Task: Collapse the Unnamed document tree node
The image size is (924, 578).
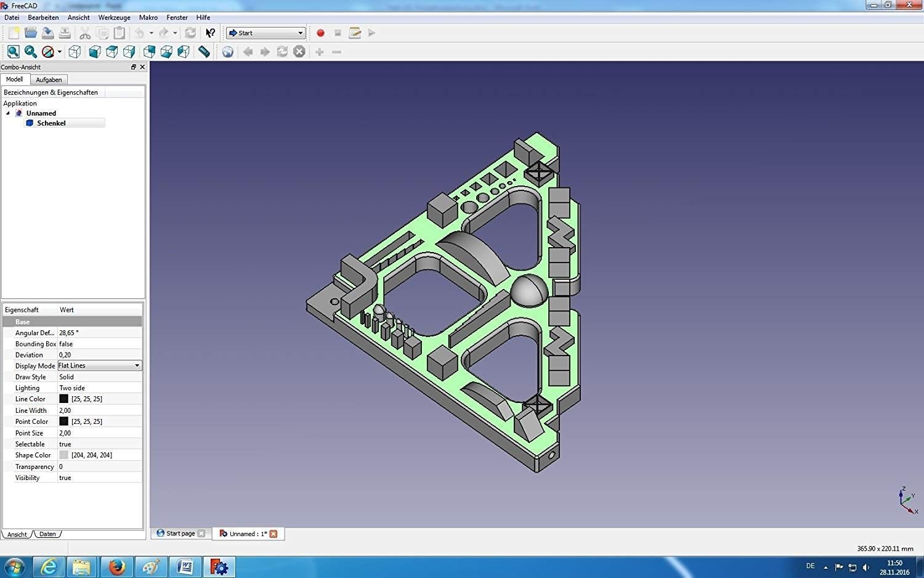Action: [8, 113]
